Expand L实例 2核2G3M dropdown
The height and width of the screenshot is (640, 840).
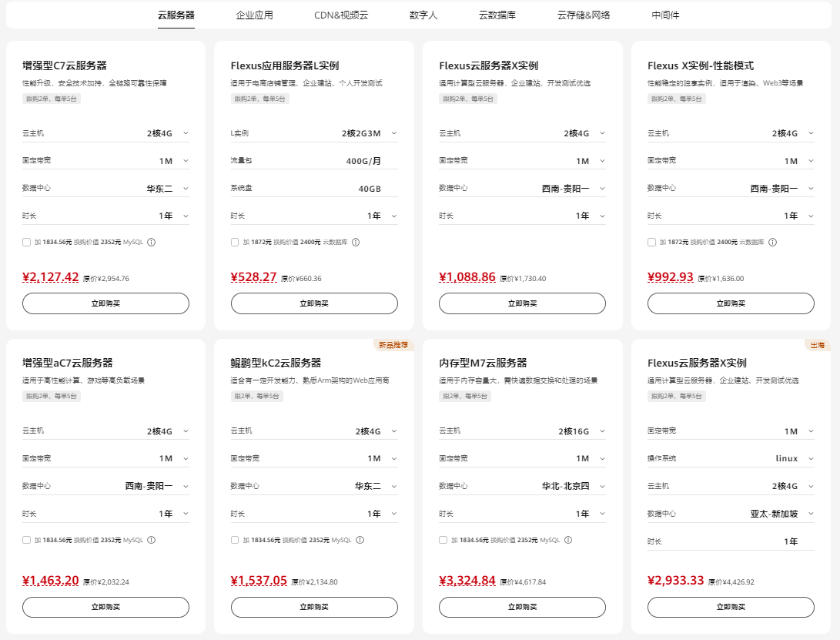pos(314,133)
